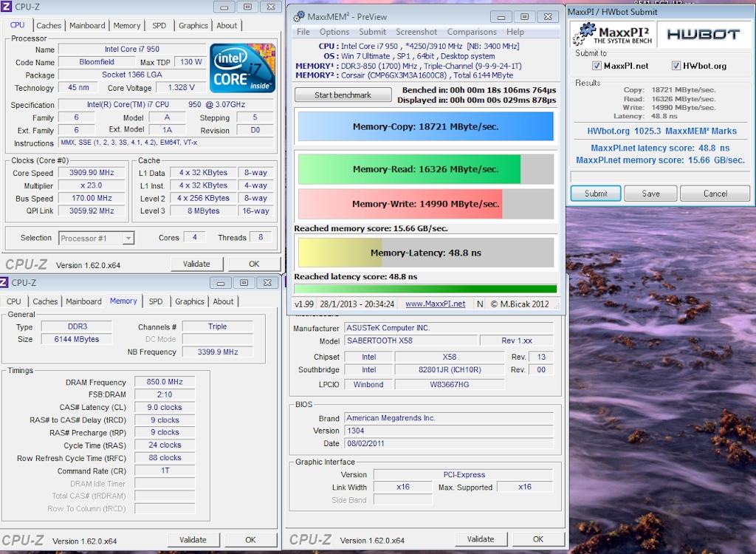
Task: Toggle the HWbot.org submit checkbox
Action: click(x=676, y=66)
